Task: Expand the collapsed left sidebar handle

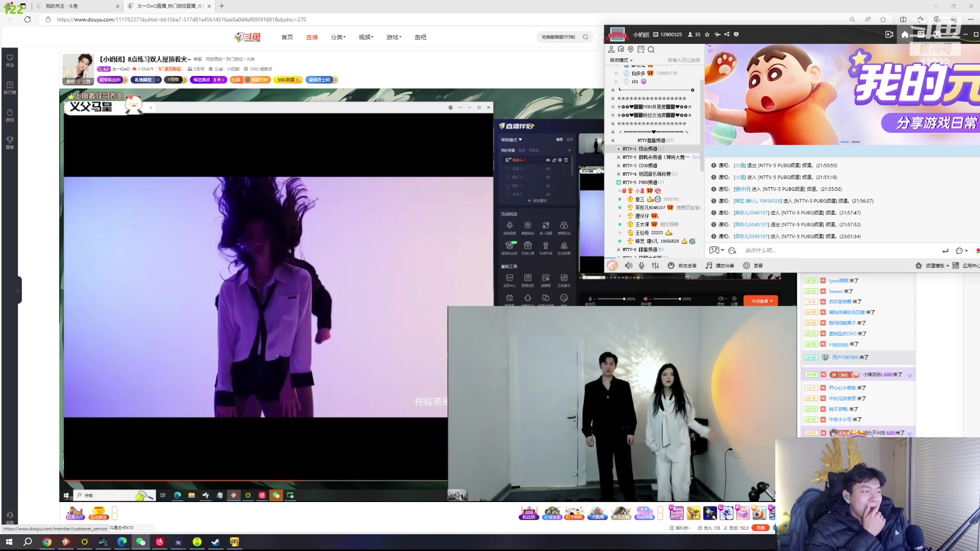Action: (x=18, y=290)
